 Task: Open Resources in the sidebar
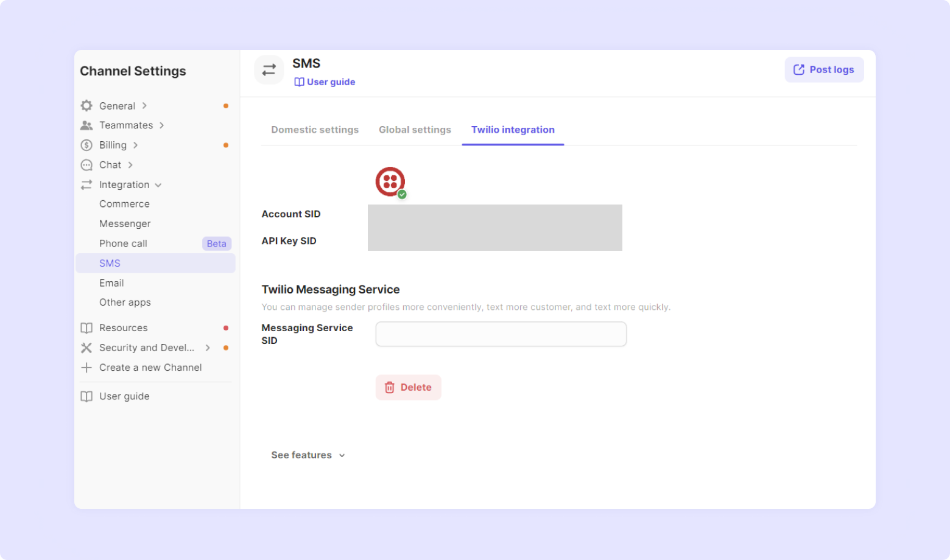pos(123,328)
